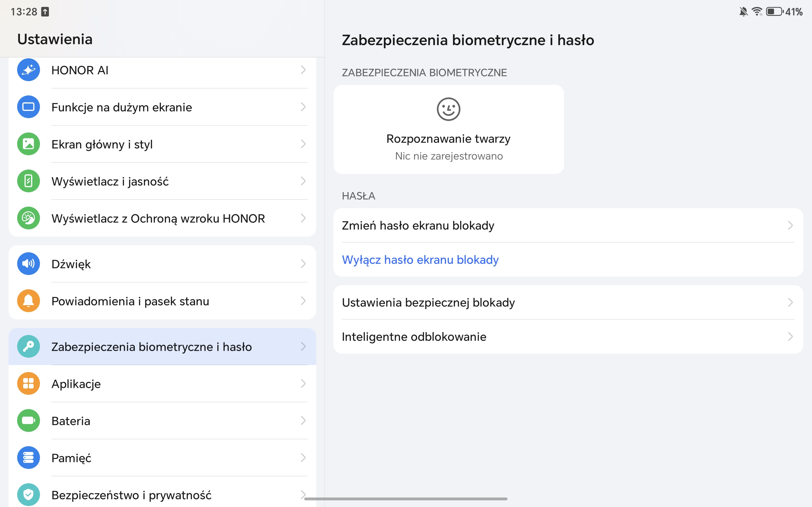Tap the green battery icon
The image size is (812, 507).
[29, 420]
